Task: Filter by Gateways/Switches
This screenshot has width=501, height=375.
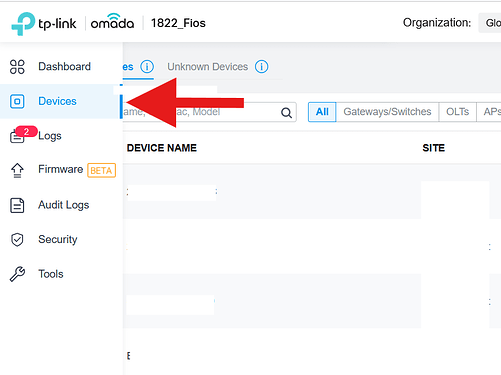Action: [387, 112]
